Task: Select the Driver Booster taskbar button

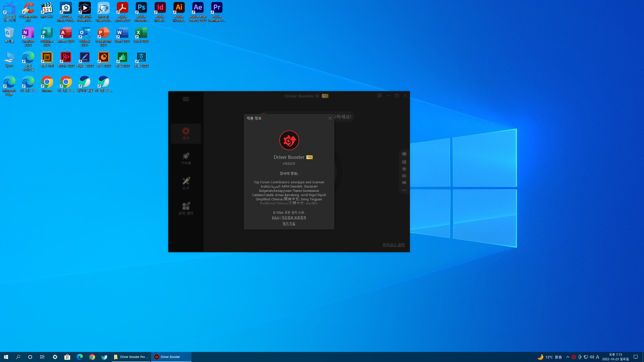Action: (171, 357)
